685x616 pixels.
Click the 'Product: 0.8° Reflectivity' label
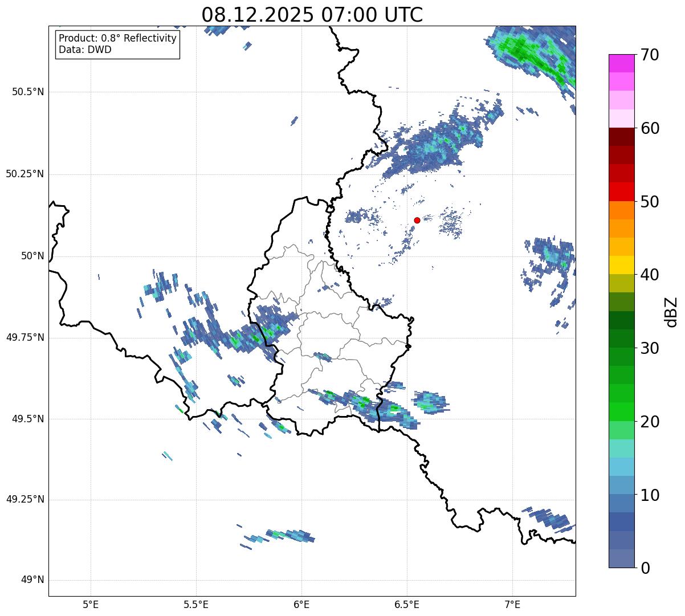(118, 38)
